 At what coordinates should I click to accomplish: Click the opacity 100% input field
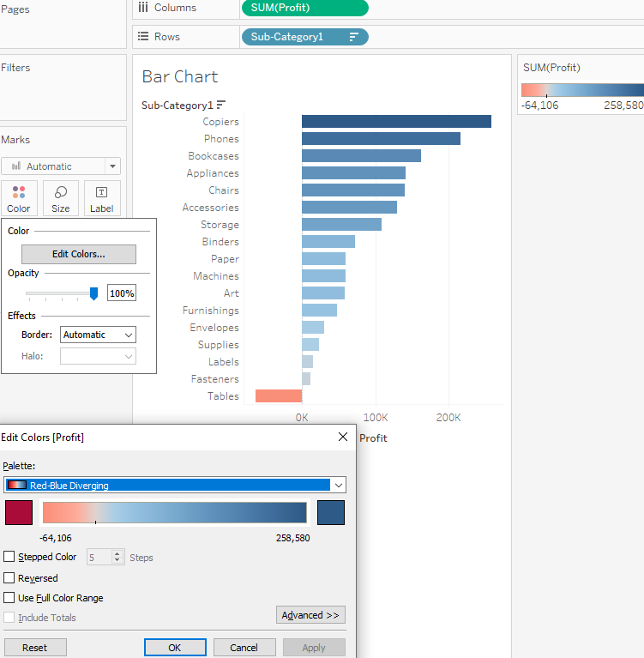coord(122,293)
